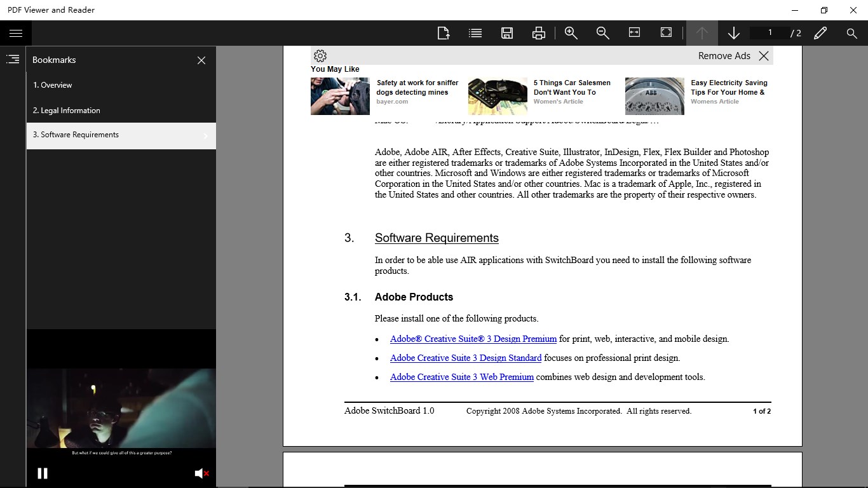Image resolution: width=868 pixels, height=488 pixels.
Task: Fit page to width icon
Action: coord(634,32)
